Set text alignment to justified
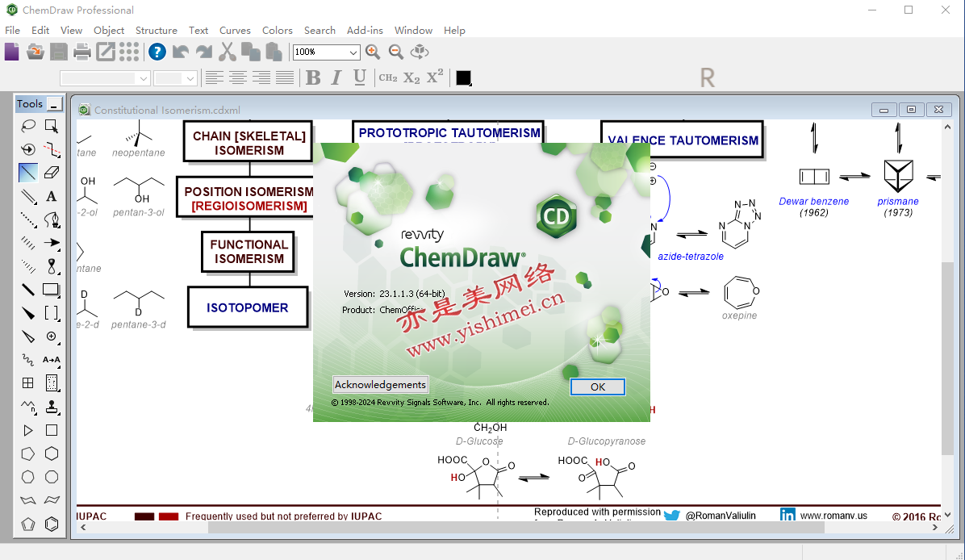 [284, 77]
